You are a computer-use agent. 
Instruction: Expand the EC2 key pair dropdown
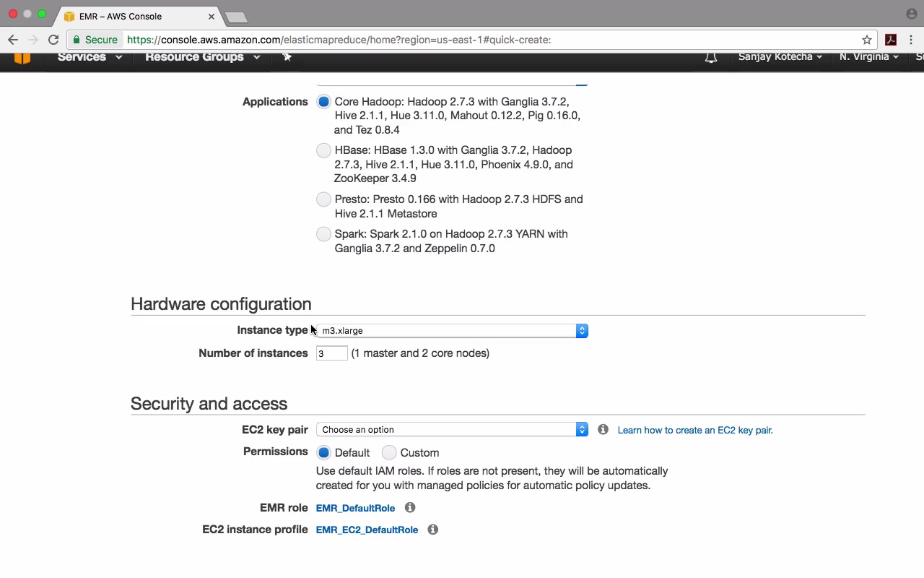[x=452, y=430]
